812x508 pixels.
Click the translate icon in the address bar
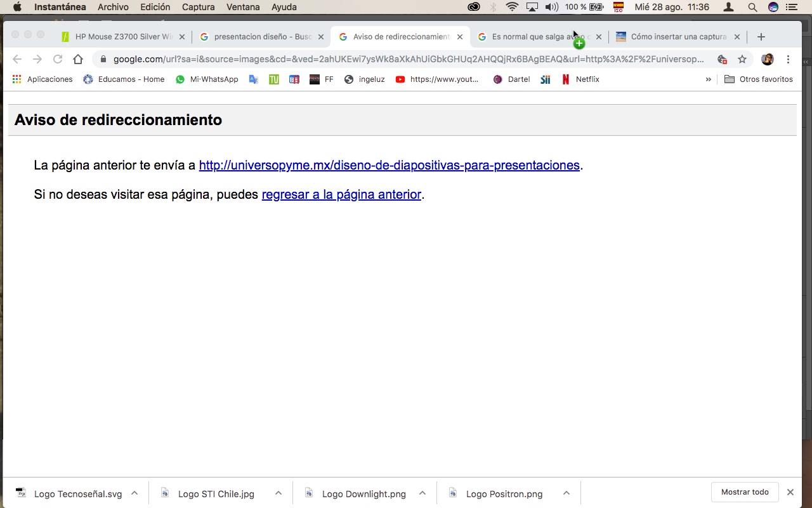click(723, 58)
